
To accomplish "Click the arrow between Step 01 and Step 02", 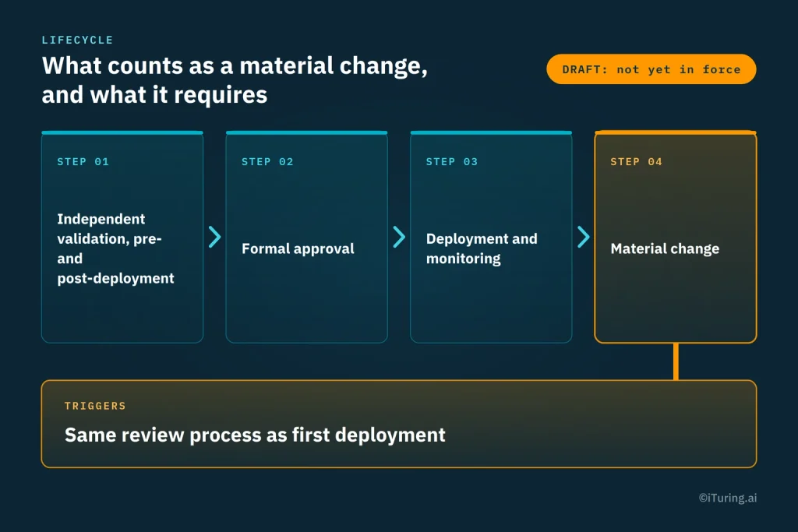I will coord(215,237).
